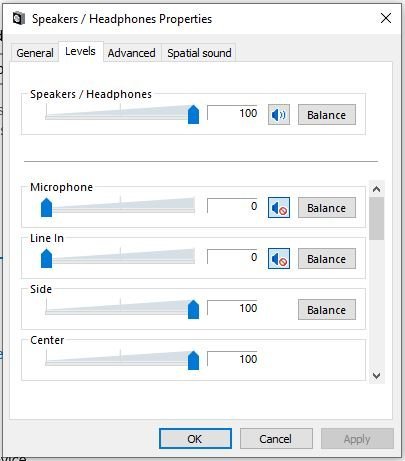Click the scroll down arrow in levels list
The height and width of the screenshot is (461, 405).
tap(377, 376)
